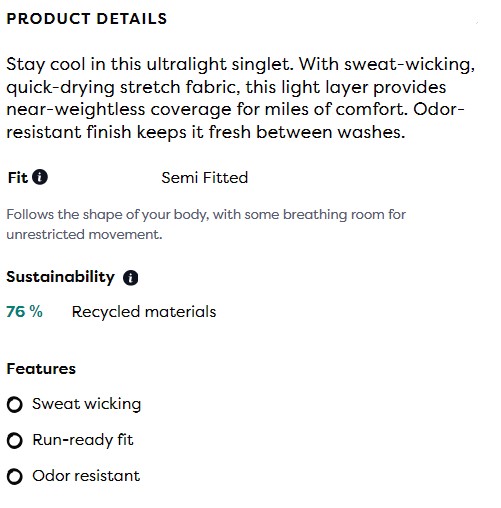Click the Semi Fitted value
Screen dimensions: 501x508
(x=205, y=178)
